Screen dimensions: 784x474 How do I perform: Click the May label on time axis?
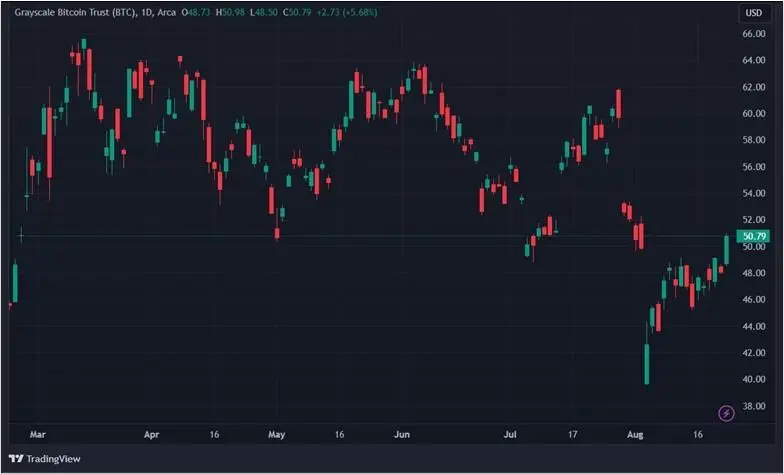pos(277,435)
